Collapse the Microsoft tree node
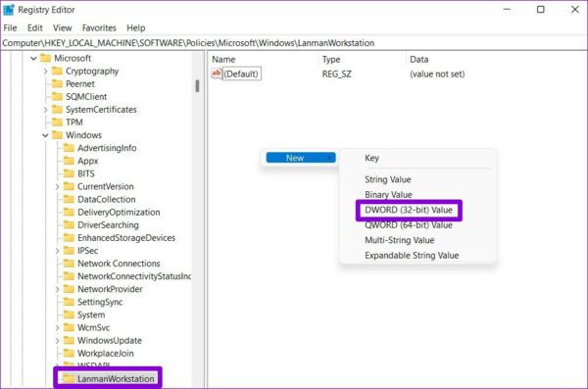Image resolution: width=588 pixels, height=389 pixels. pos(33,58)
